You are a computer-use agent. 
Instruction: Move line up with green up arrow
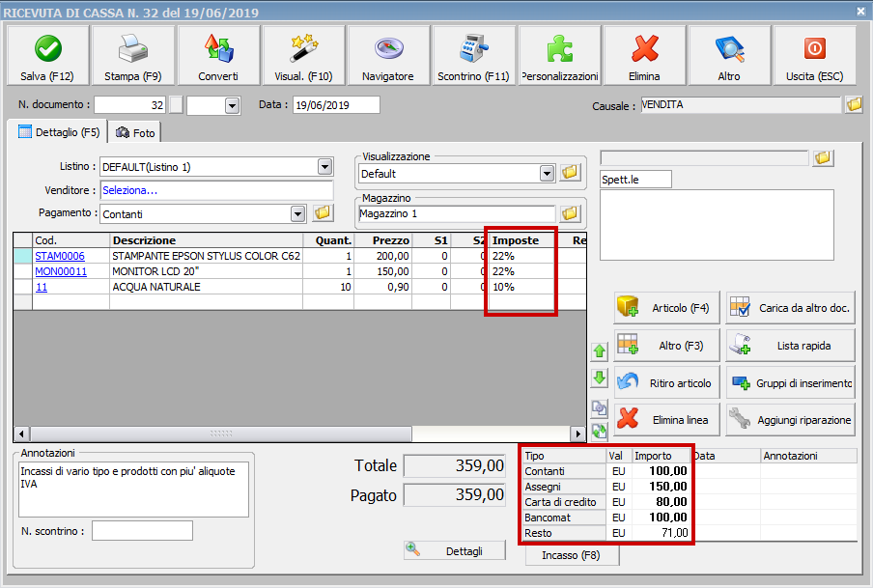[600, 350]
